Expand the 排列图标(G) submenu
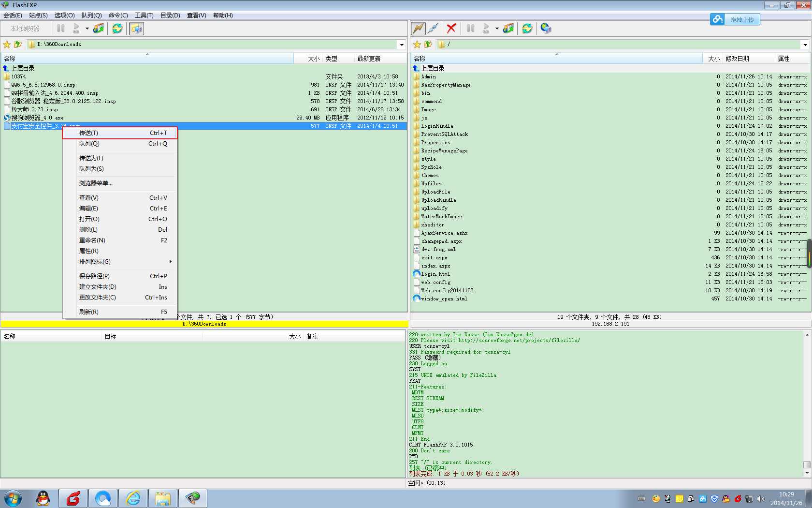Image resolution: width=812 pixels, height=508 pixels. (120, 262)
